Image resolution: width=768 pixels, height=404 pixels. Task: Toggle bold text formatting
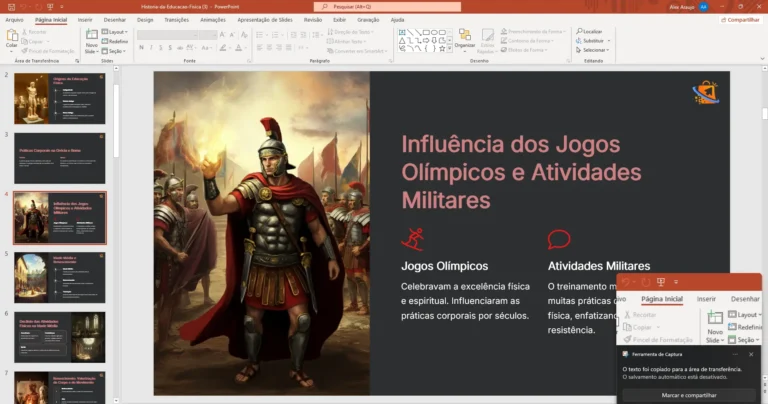coord(141,49)
